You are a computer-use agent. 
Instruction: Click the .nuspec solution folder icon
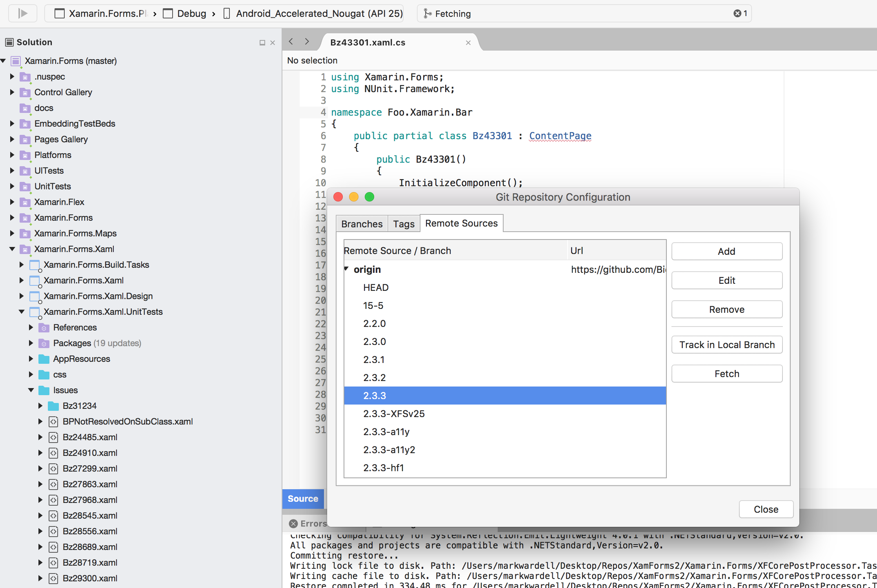point(25,77)
